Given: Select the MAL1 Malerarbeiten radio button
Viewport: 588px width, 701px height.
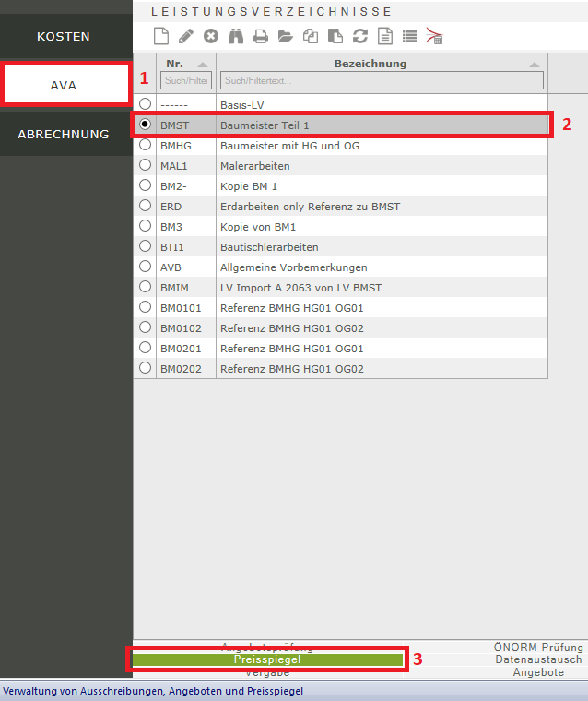Looking at the screenshot, I should 145,165.
